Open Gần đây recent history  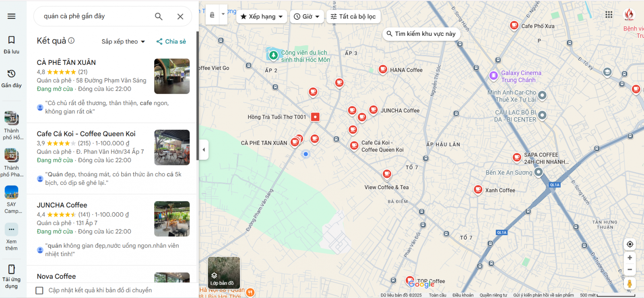tap(11, 79)
